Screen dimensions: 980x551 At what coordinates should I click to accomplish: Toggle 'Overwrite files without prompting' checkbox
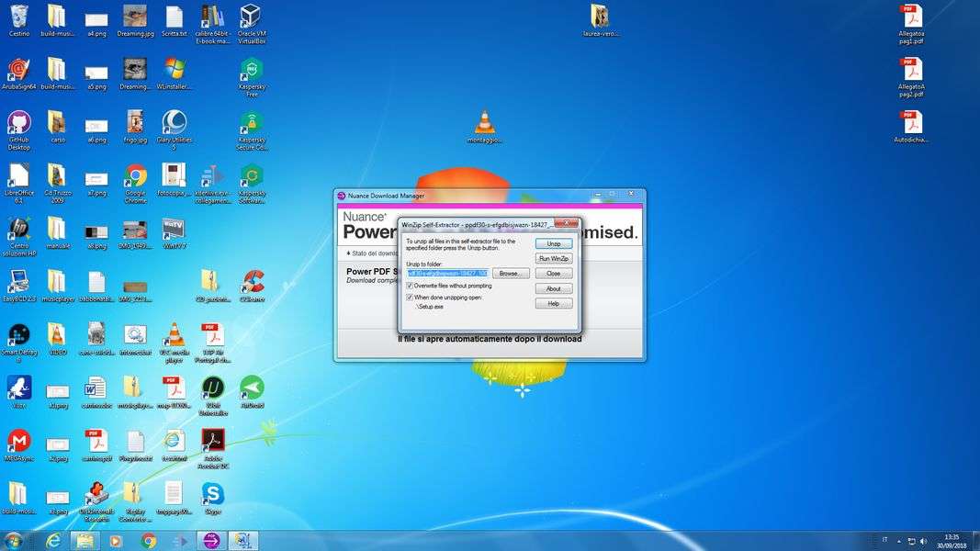[x=410, y=286]
